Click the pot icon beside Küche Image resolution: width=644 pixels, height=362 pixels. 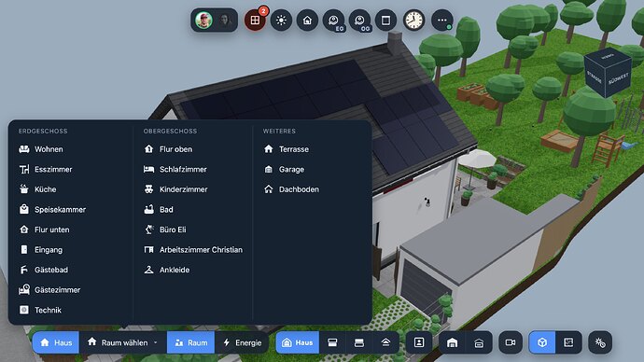[x=24, y=189]
